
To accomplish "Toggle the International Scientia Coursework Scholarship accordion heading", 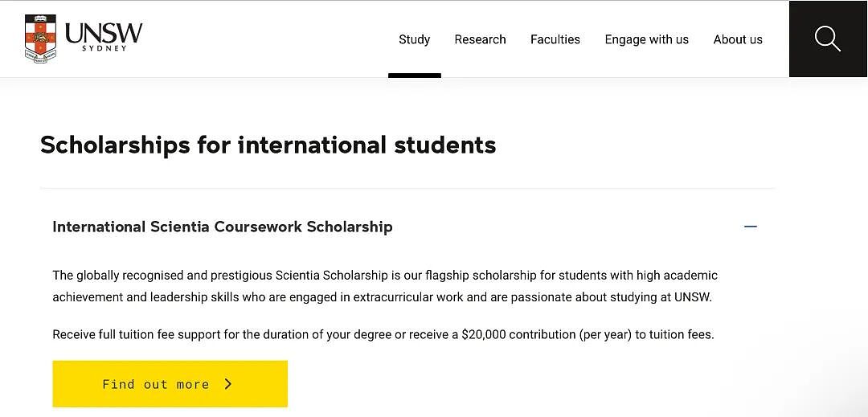I will 223,227.
